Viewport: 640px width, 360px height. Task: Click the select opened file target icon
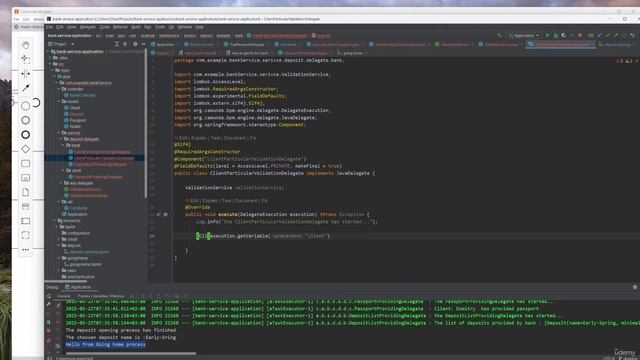[x=117, y=44]
